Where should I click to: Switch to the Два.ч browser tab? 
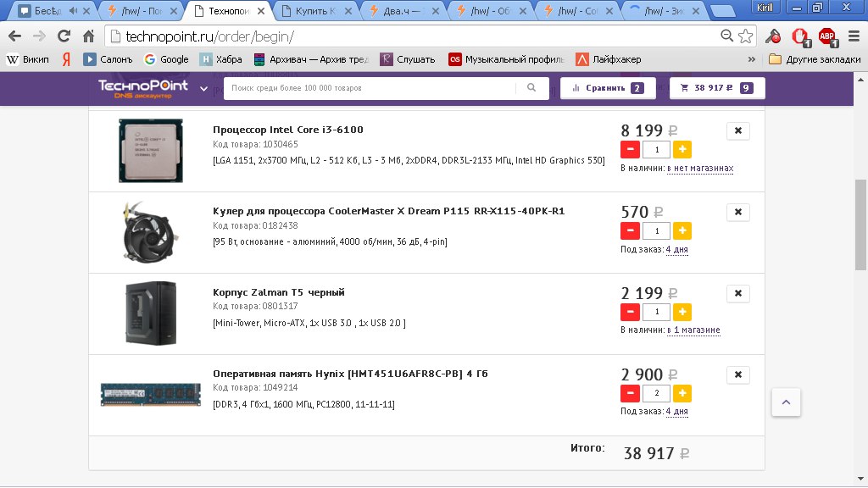pyautogui.click(x=403, y=10)
